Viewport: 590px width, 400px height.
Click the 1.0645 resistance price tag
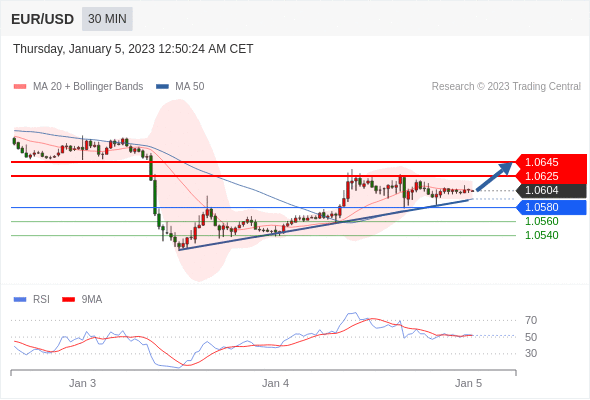[551, 162]
